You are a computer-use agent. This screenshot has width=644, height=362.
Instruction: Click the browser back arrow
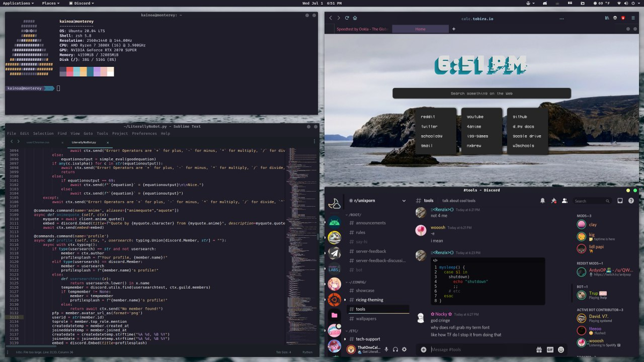click(331, 18)
